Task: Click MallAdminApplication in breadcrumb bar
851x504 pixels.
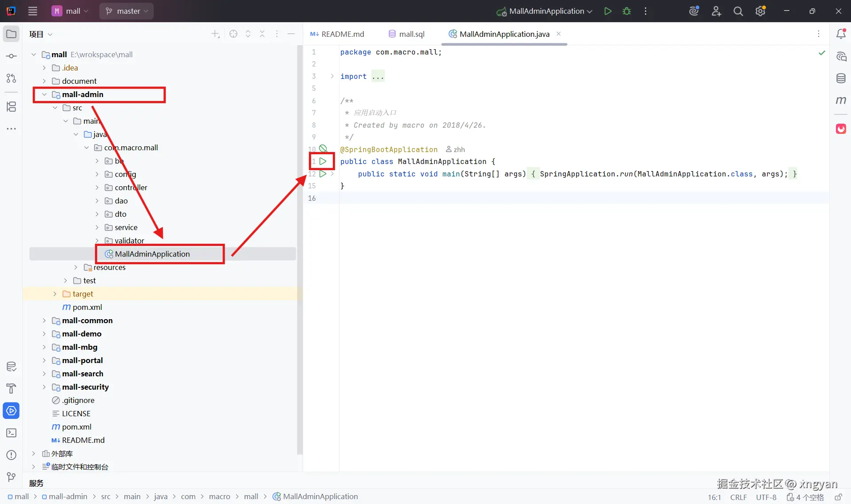Action: (x=315, y=496)
